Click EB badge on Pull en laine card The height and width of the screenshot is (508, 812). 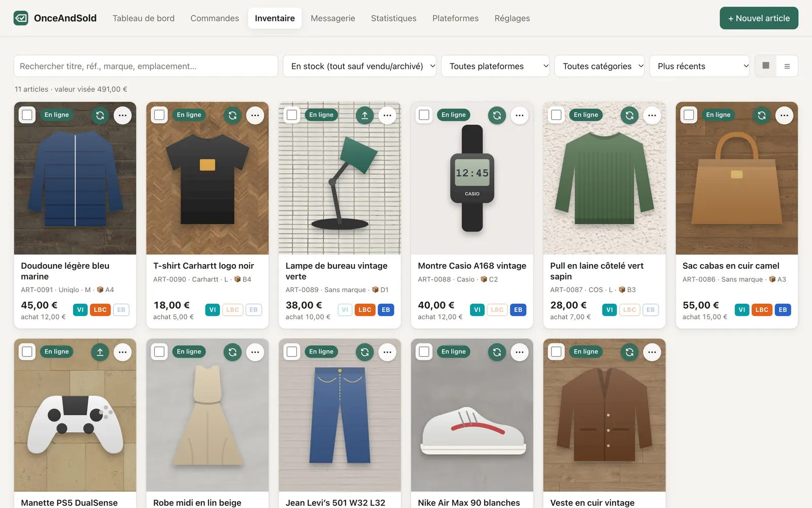point(651,310)
